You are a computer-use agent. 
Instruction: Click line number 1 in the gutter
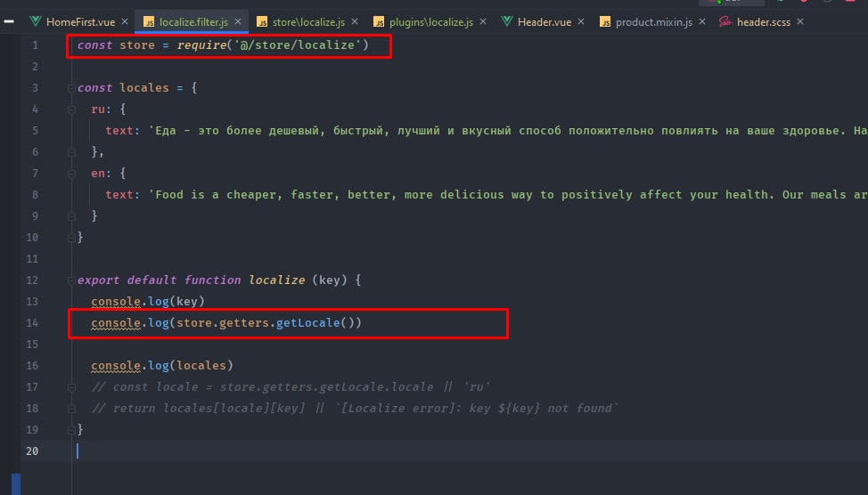pyautogui.click(x=35, y=45)
